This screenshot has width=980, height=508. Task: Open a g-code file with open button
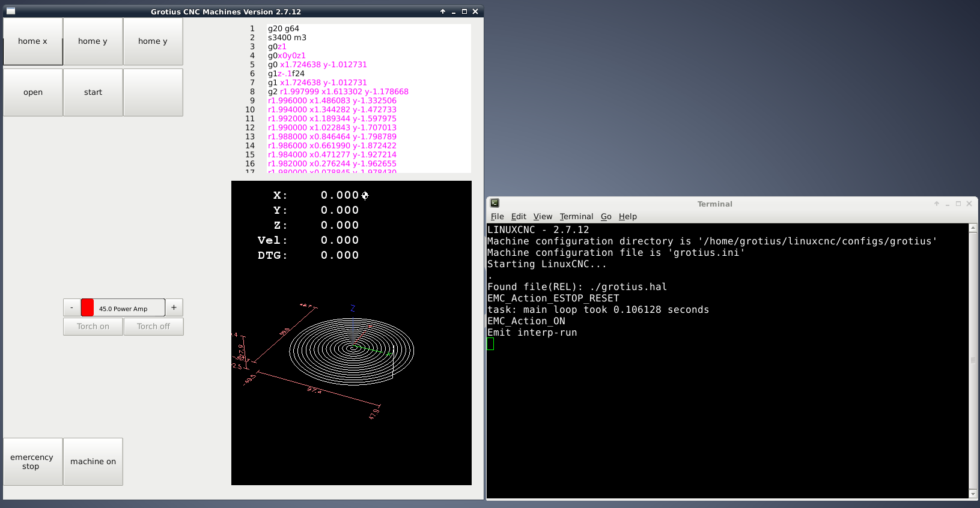[x=33, y=92]
